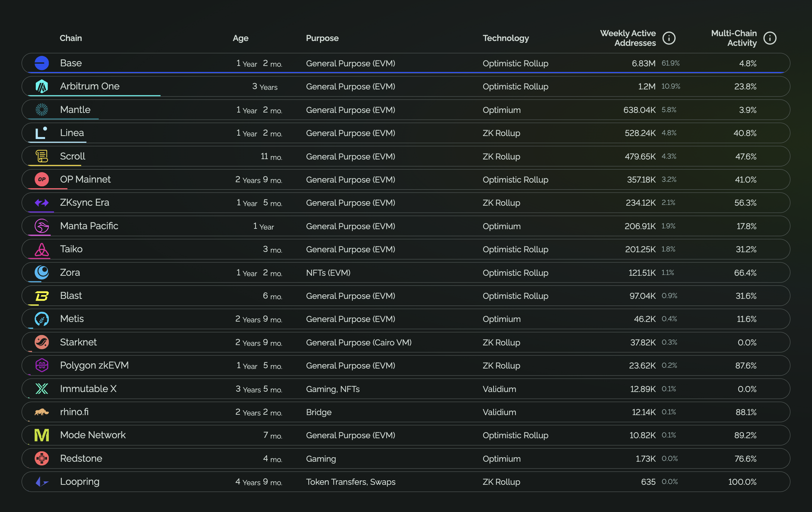This screenshot has height=512, width=812.
Task: Select the ZKsync Era chain name
Action: tap(85, 202)
